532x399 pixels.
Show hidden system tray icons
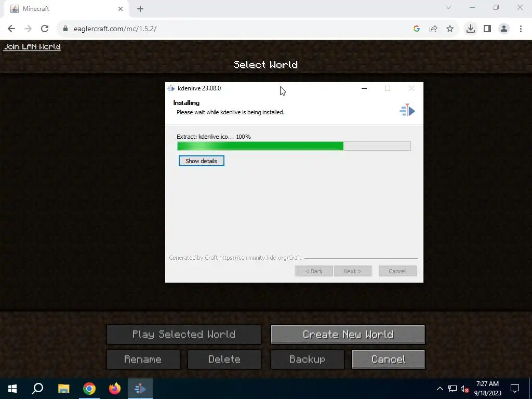coord(440,389)
